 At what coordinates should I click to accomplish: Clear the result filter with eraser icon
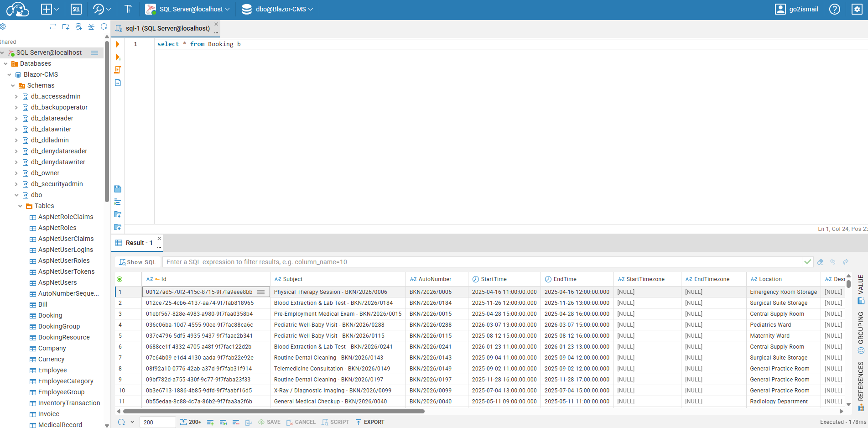coord(820,262)
